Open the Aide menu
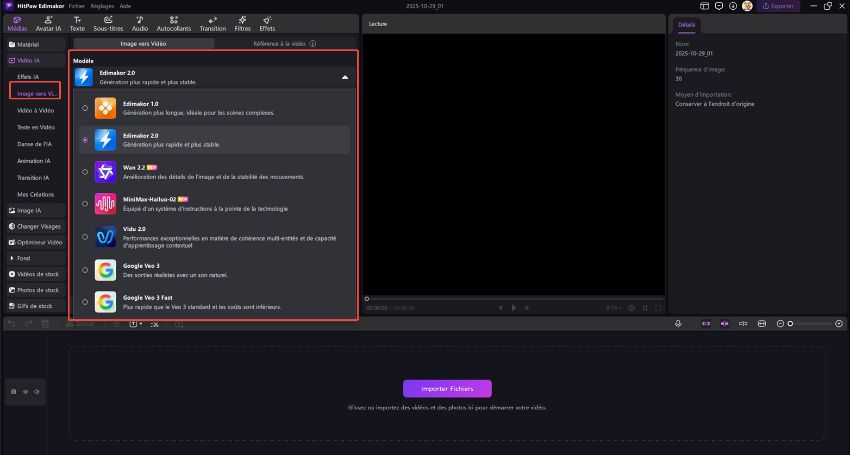 125,6
